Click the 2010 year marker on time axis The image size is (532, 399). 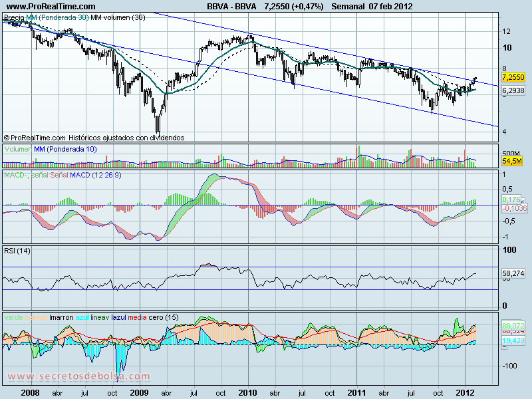tap(247, 393)
